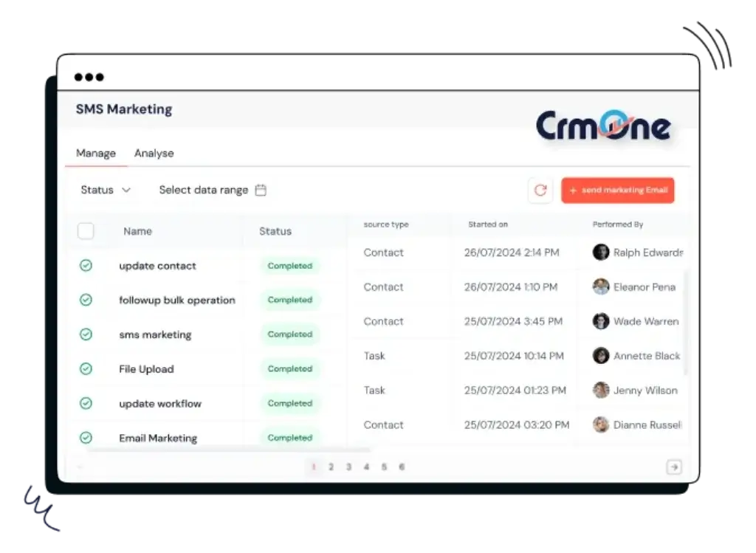
Task: Expand the Status filter dropdown
Action: coord(106,190)
